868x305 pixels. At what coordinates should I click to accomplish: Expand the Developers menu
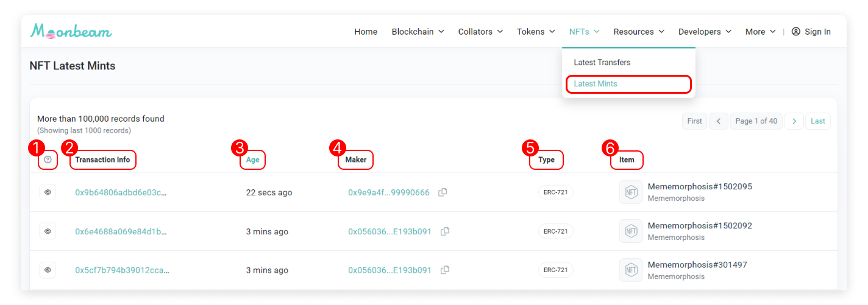(705, 32)
